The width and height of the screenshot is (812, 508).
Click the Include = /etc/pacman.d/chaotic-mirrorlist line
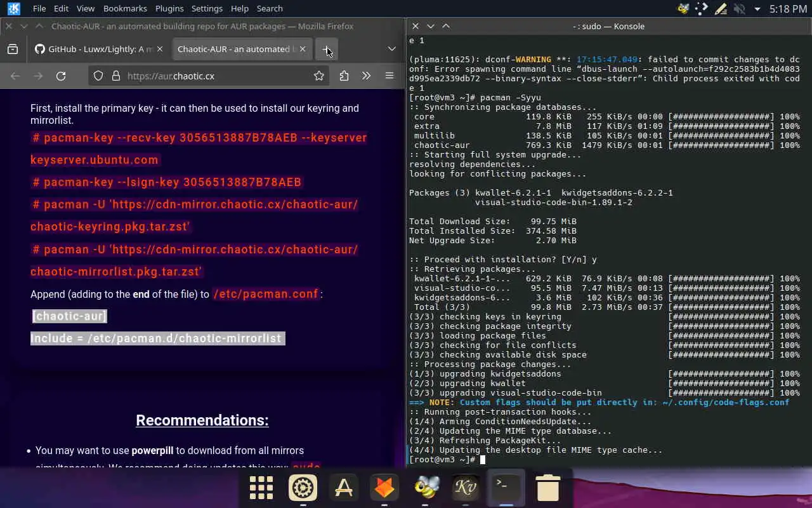(158, 338)
